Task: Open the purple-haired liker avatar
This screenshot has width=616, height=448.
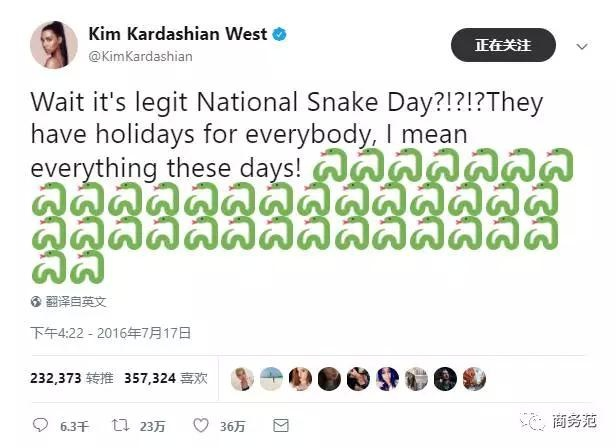Action: [x=387, y=379]
